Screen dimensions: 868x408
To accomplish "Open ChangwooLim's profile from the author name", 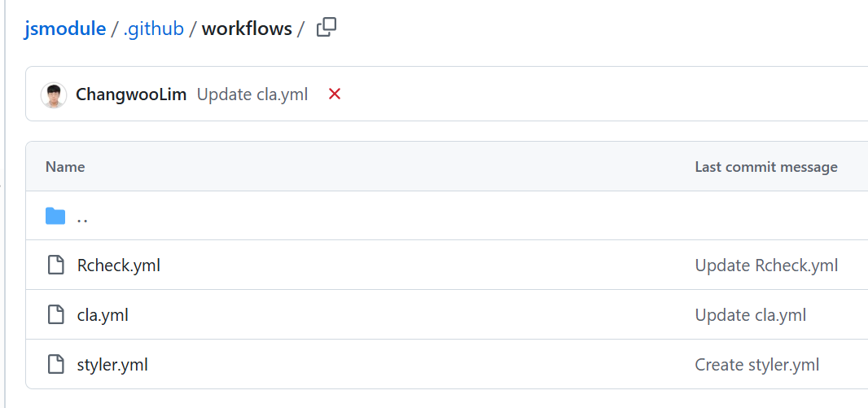I will point(131,94).
